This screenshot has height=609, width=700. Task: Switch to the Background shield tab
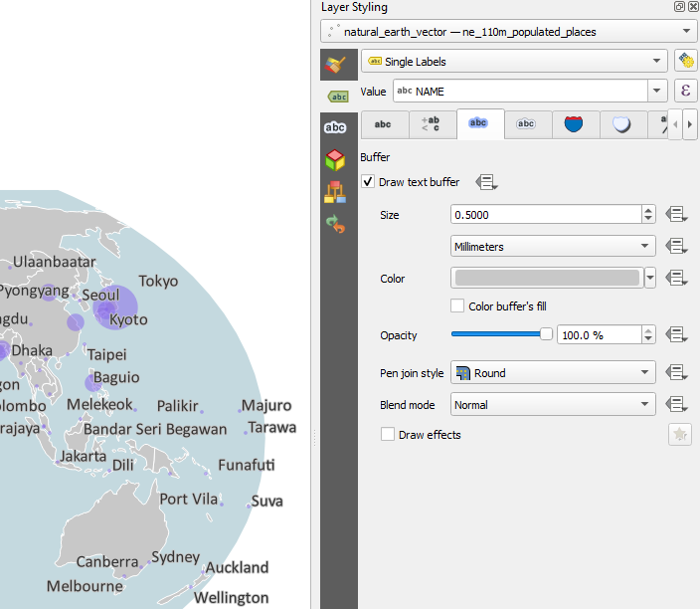[x=574, y=124]
